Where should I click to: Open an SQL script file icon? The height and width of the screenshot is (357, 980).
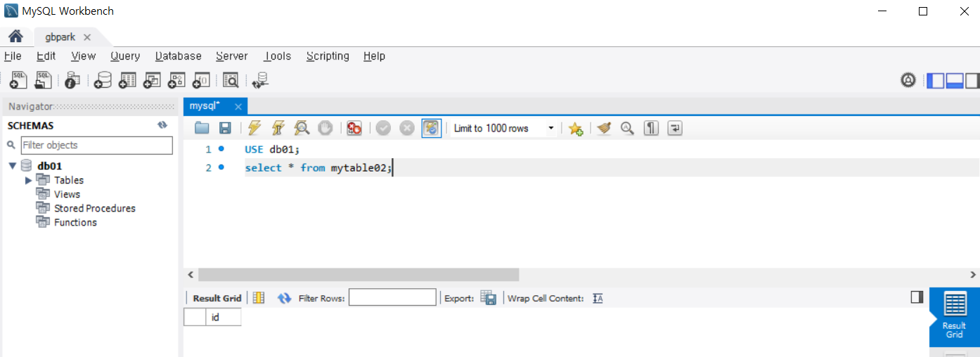coord(43,80)
